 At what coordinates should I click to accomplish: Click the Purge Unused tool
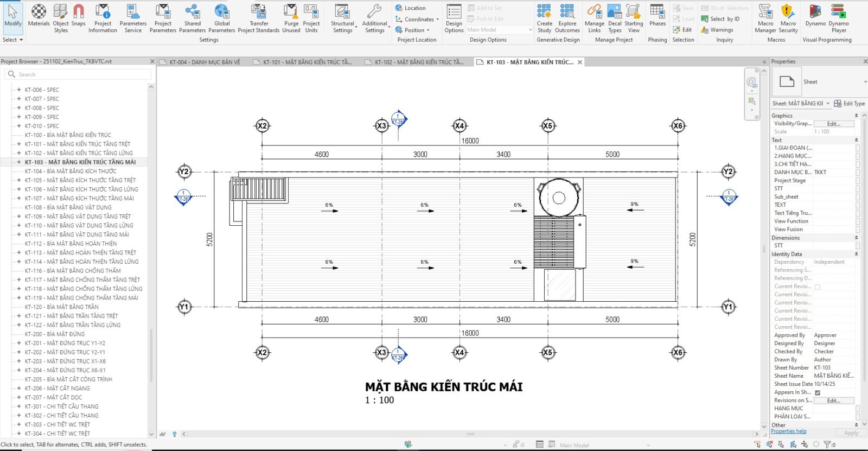291,18
